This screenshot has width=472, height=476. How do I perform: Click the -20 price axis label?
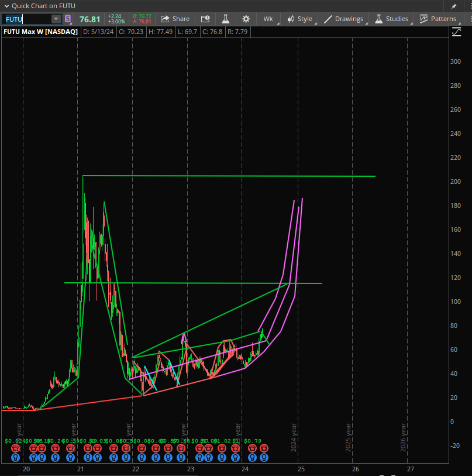pos(455,446)
